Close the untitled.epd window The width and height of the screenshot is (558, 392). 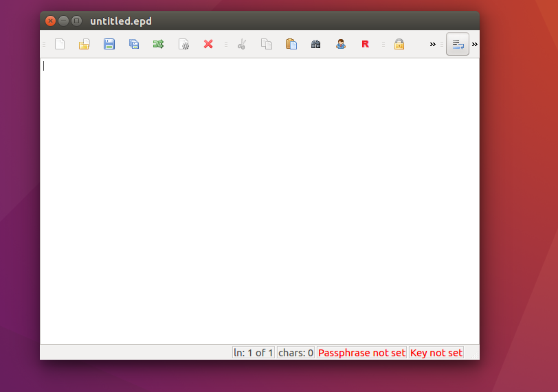(51, 21)
